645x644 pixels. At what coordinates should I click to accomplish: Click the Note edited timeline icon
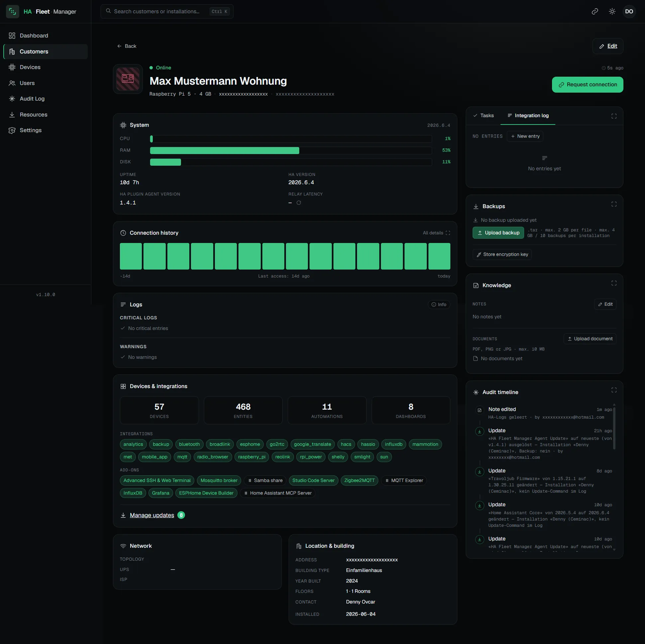(479, 410)
